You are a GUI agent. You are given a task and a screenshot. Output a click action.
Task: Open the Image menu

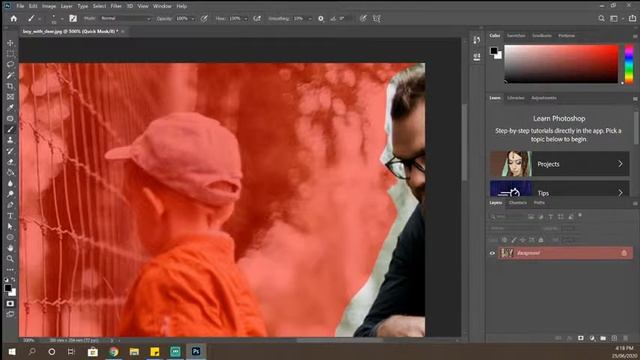[49, 6]
